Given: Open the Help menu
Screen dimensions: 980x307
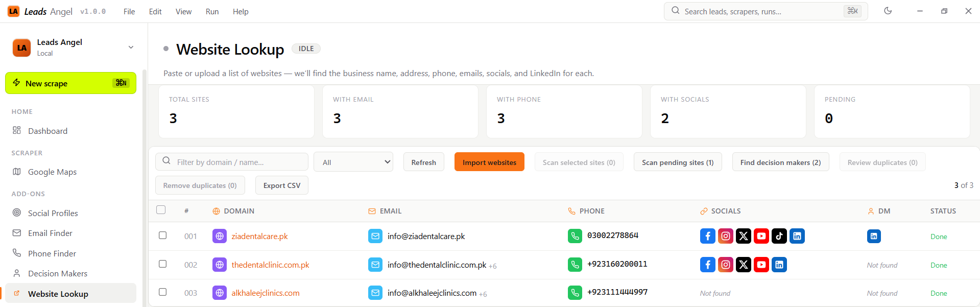Looking at the screenshot, I should (241, 11).
